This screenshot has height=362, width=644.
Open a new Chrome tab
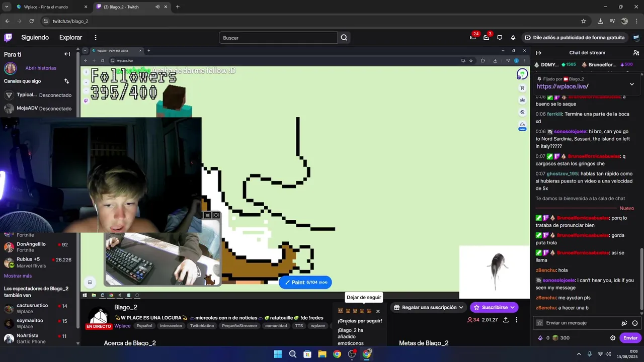[x=178, y=7]
